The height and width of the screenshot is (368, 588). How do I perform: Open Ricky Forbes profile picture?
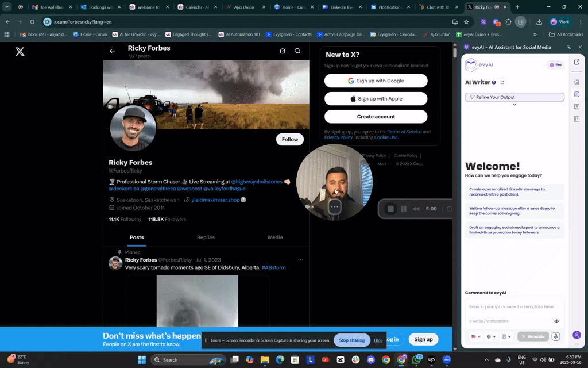point(133,128)
